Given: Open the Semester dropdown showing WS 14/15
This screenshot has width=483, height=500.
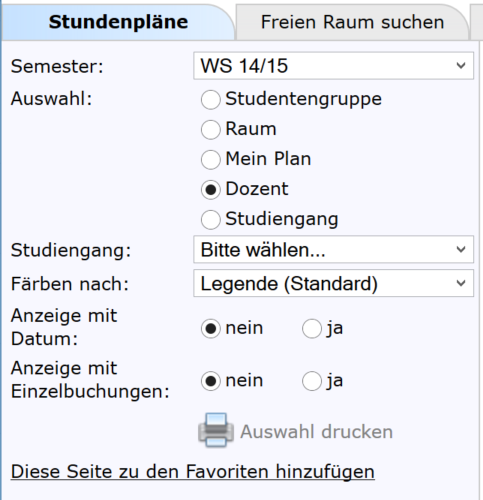Looking at the screenshot, I should (x=333, y=66).
